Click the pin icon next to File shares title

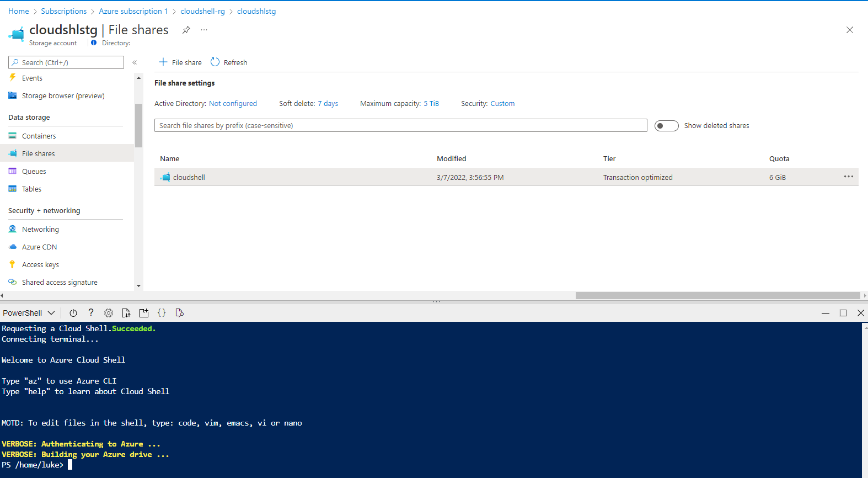pyautogui.click(x=186, y=30)
